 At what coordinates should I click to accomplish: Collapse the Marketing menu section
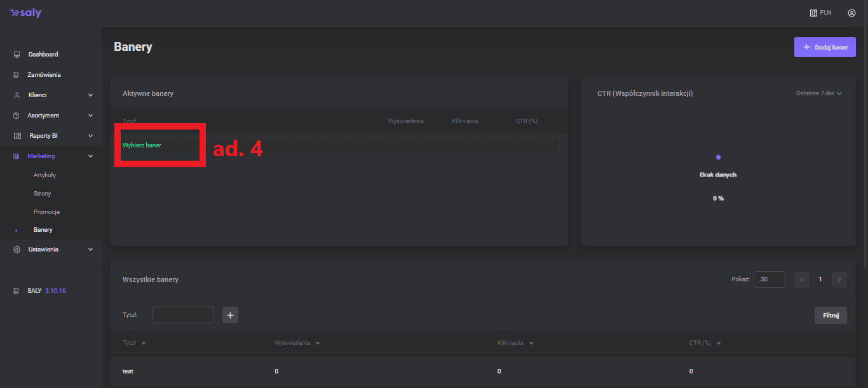(90, 156)
